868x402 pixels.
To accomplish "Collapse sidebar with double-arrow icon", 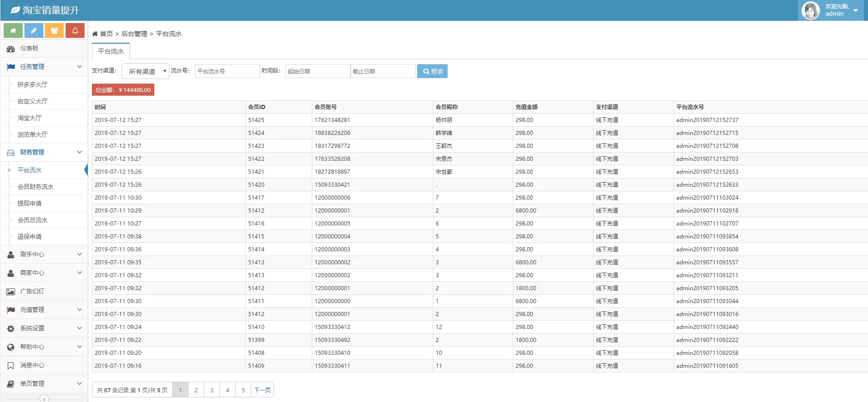I will pos(44,398).
